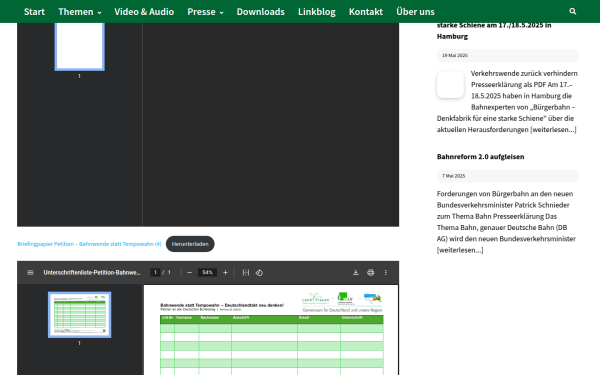Navigate to Linkblog
The image size is (600, 375).
tap(316, 12)
